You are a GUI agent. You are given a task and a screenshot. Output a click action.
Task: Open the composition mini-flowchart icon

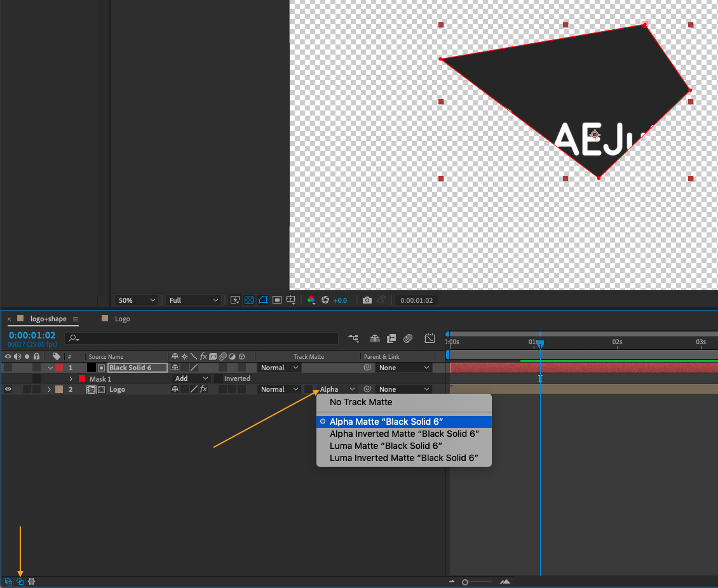click(353, 338)
